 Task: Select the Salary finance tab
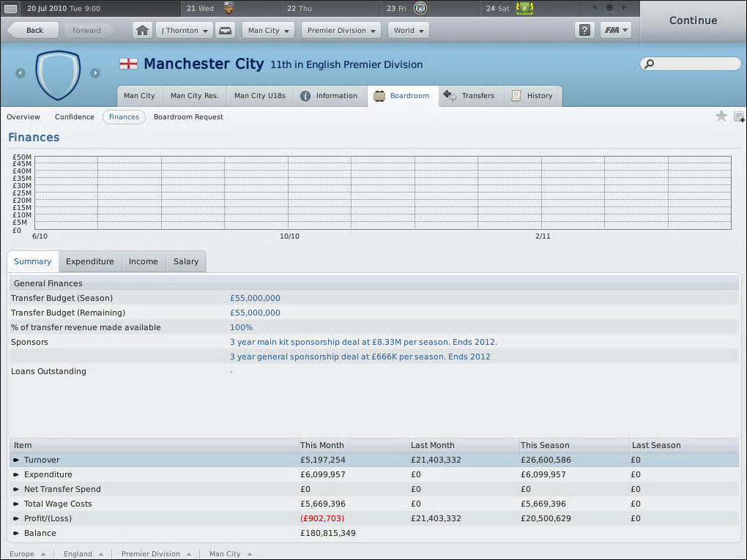[186, 261]
